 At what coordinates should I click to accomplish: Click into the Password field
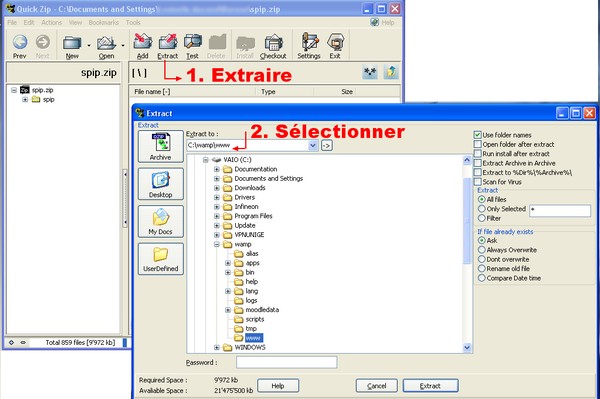(x=287, y=362)
